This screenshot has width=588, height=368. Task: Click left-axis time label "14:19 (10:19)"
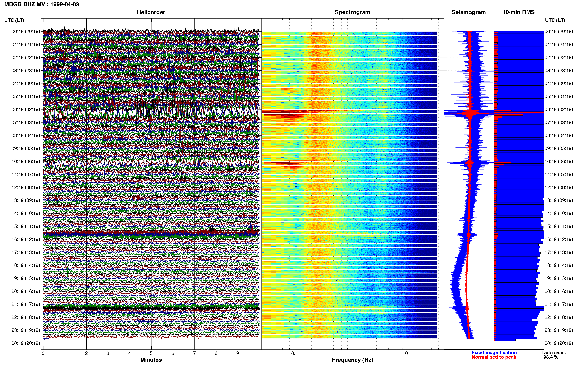click(x=26, y=213)
